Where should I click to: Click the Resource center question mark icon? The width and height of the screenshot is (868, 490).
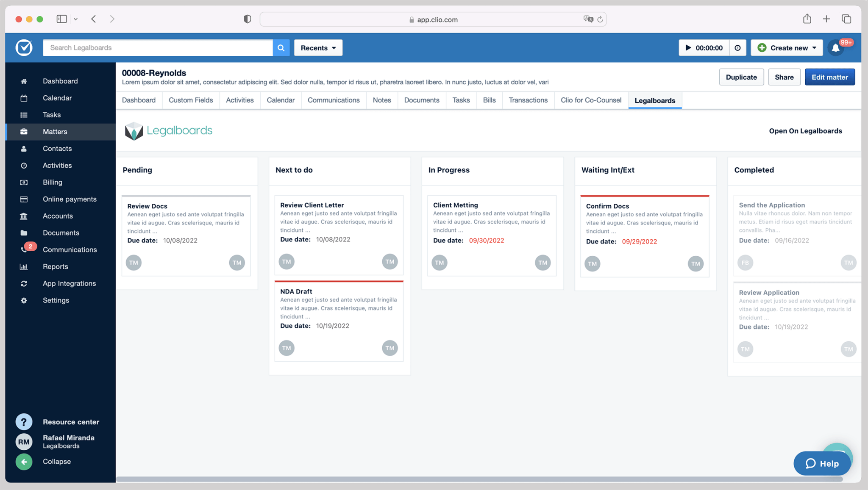point(24,421)
